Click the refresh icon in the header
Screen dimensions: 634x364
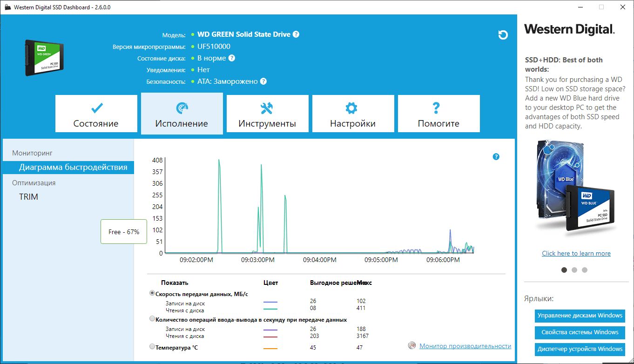click(x=503, y=35)
